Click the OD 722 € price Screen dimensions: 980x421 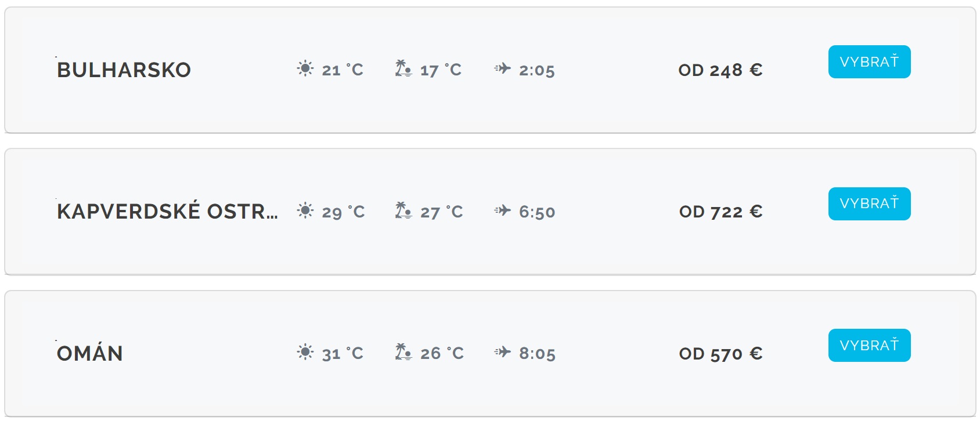(x=720, y=212)
